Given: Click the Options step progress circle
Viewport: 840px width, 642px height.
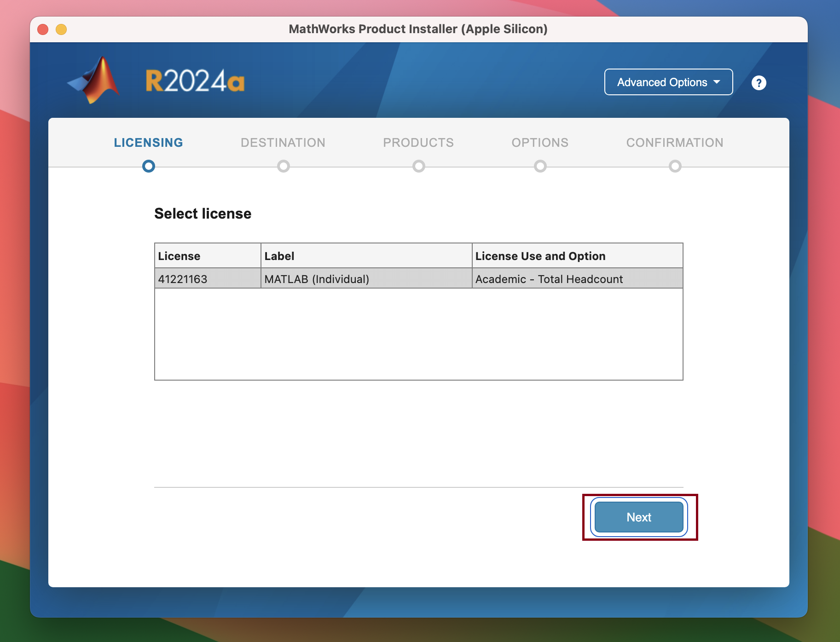Looking at the screenshot, I should coord(540,166).
